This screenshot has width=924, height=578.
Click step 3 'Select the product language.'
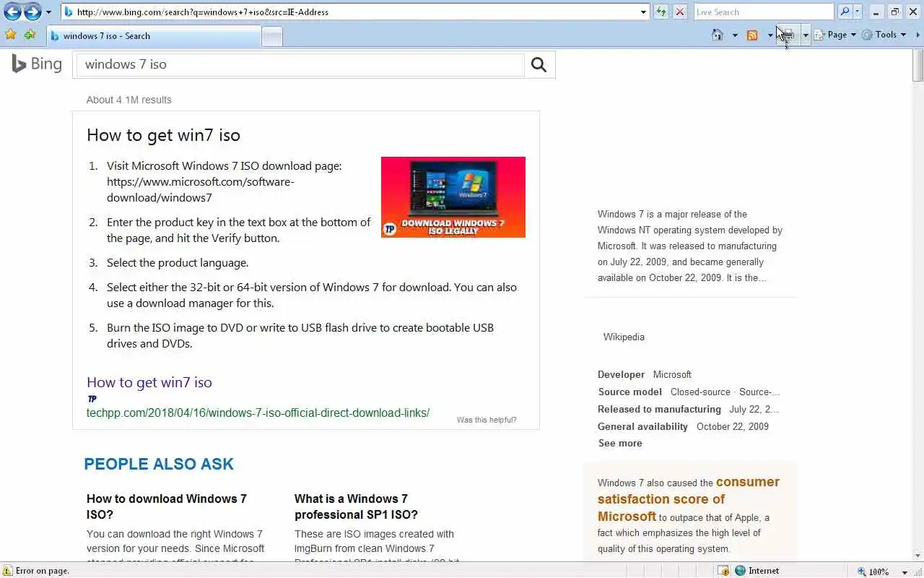pos(178,262)
